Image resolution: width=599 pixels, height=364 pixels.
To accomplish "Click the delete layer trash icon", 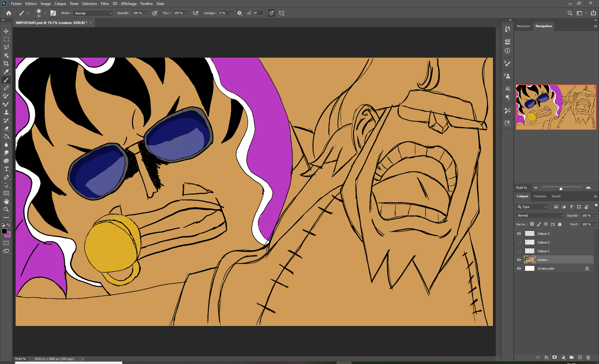I will [x=588, y=357].
